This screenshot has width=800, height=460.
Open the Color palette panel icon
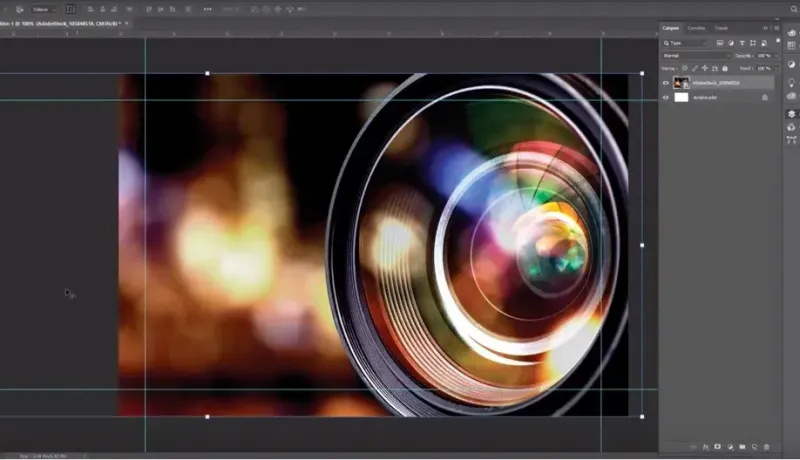791,33
